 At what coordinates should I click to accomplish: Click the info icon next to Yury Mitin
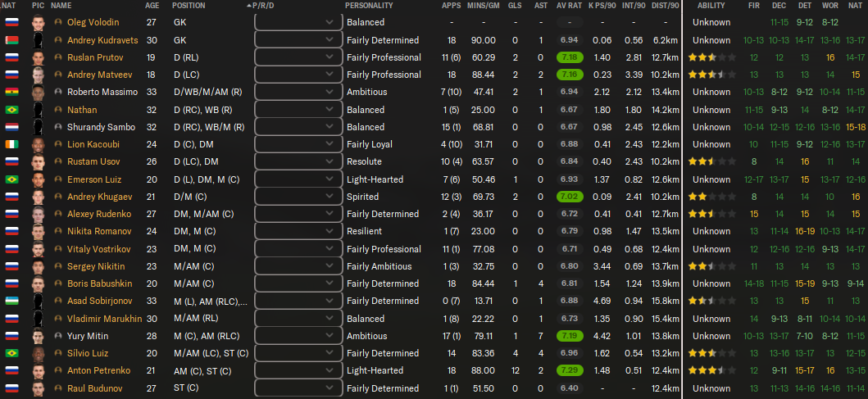[58, 337]
